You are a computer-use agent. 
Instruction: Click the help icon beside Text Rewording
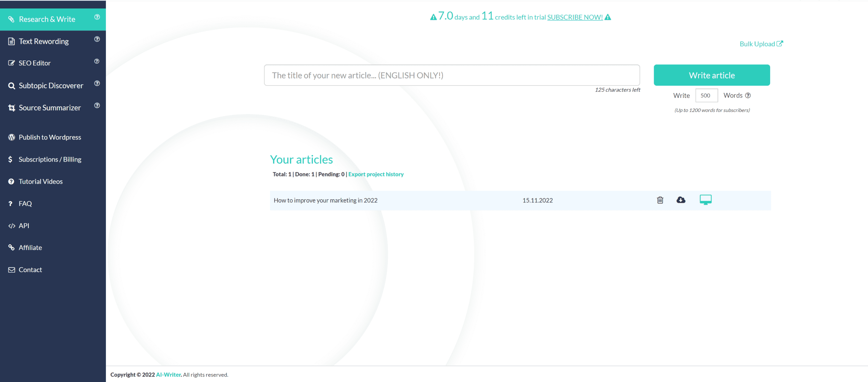(97, 39)
